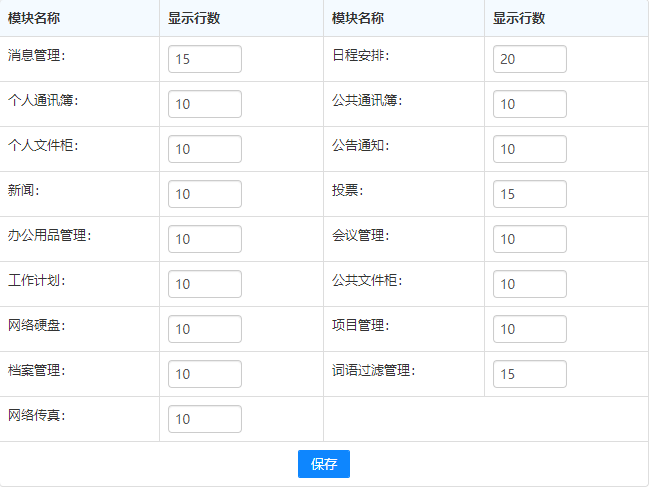This screenshot has width=651, height=490.
Task: Select the 项目管理 rows input box
Action: [529, 329]
